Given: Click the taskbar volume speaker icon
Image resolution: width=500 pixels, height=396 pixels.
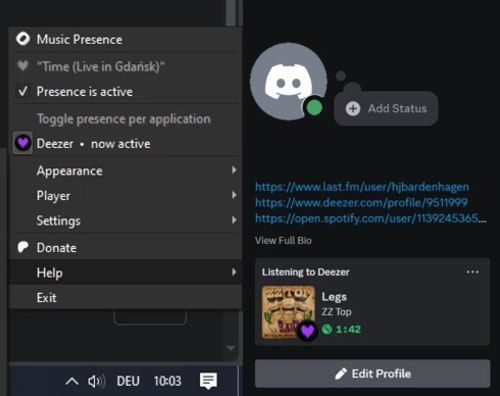Looking at the screenshot, I should (x=96, y=381).
